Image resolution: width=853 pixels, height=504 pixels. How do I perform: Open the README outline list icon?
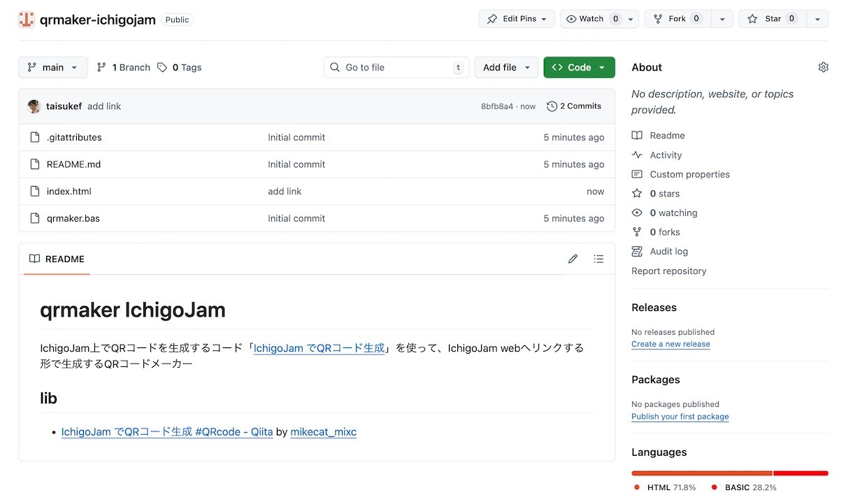[598, 259]
